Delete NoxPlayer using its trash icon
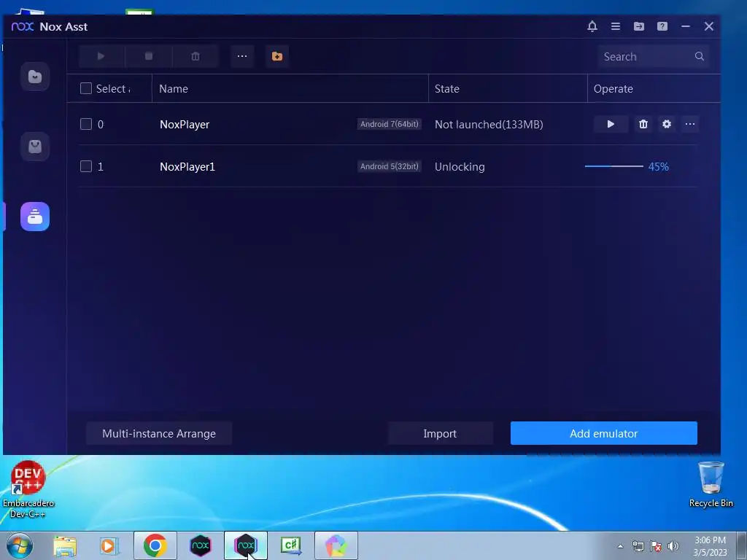This screenshot has height=560, width=747. pyautogui.click(x=643, y=124)
